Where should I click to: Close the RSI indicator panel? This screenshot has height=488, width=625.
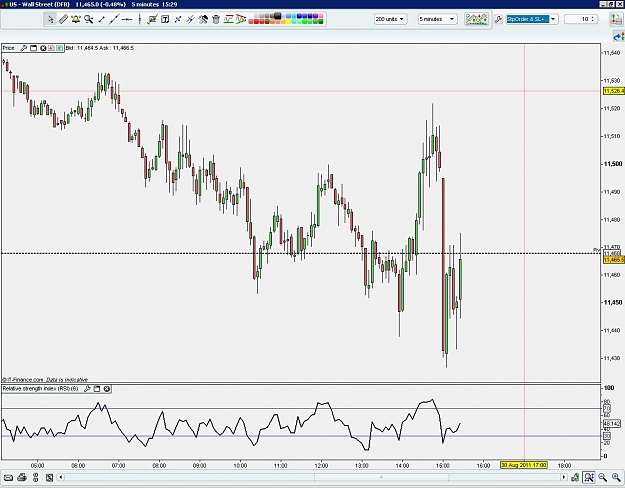click(106, 389)
